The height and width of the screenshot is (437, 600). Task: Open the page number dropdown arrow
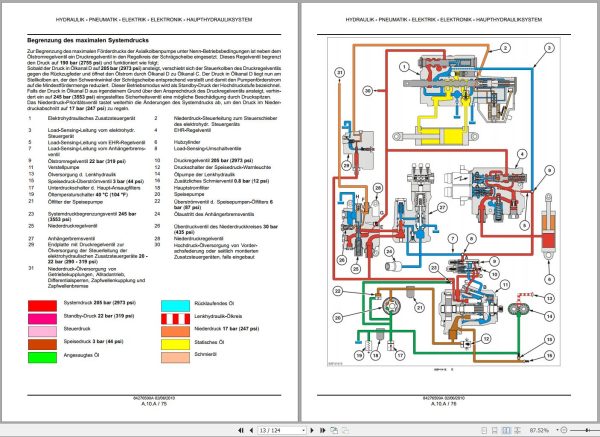tap(304, 430)
